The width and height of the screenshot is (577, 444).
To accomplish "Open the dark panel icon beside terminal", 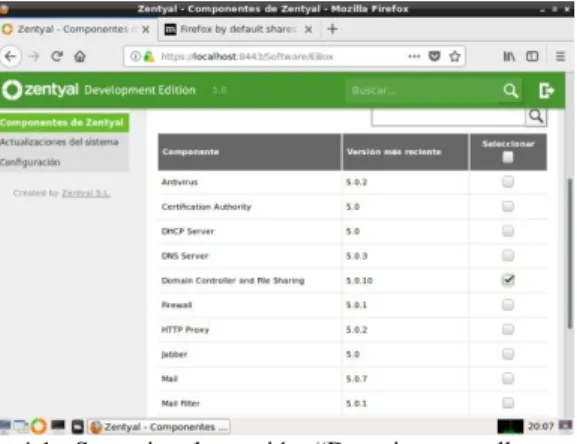I will [x=77, y=427].
